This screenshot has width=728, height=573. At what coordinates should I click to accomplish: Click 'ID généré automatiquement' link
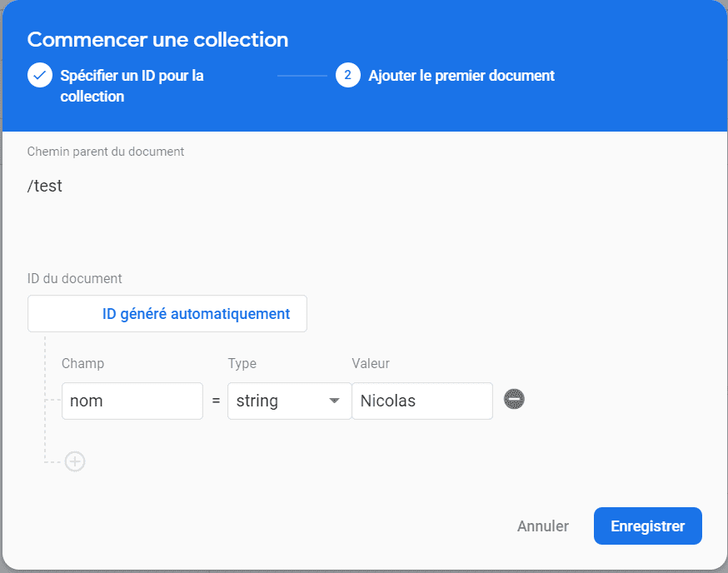pos(196,314)
